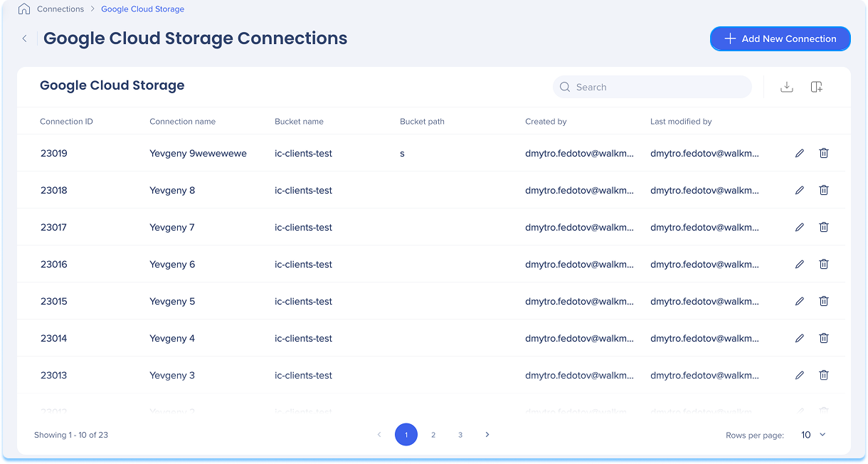The width and height of the screenshot is (868, 464).
Task: Open the manage columns icon
Action: 817,87
